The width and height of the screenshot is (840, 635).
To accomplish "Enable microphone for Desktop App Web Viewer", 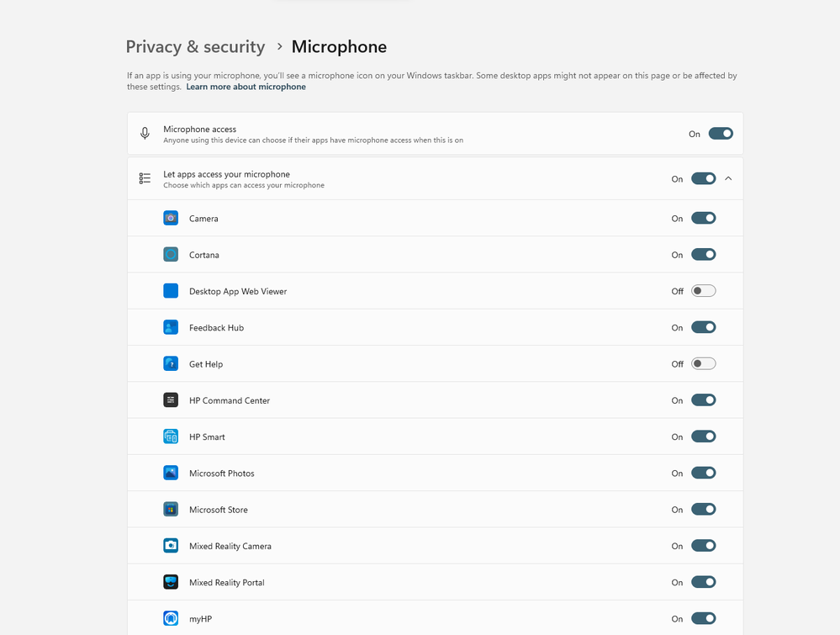I will click(x=703, y=291).
